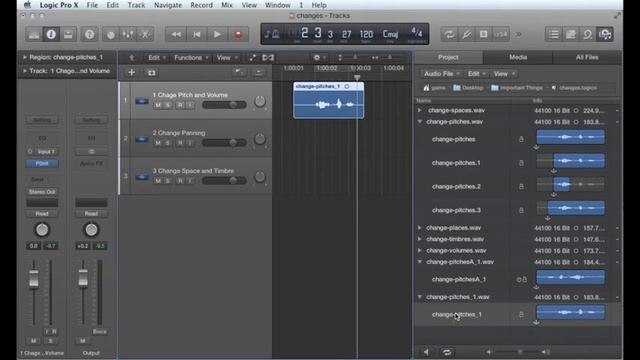Switch to the Media tab
Viewport: 640px width, 360px height.
pos(518,58)
